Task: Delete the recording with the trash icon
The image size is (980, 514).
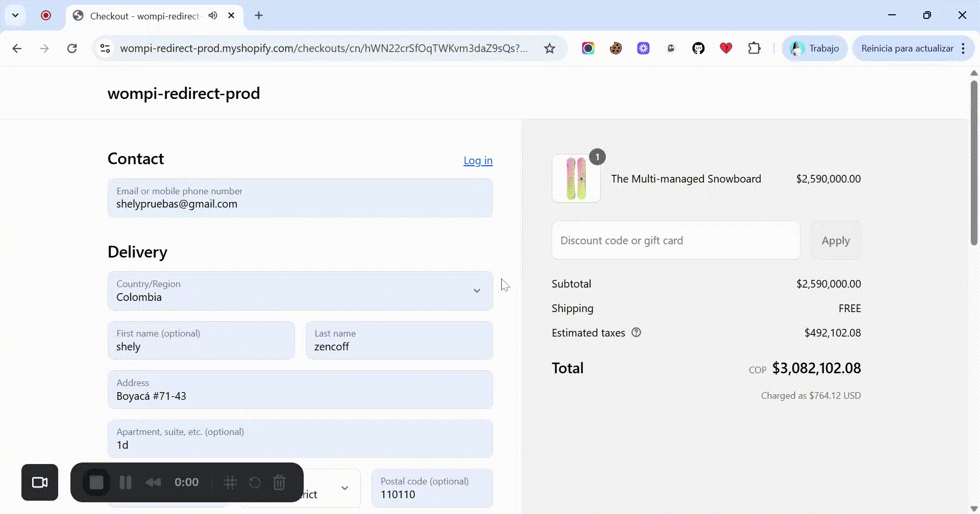Action: click(x=279, y=482)
